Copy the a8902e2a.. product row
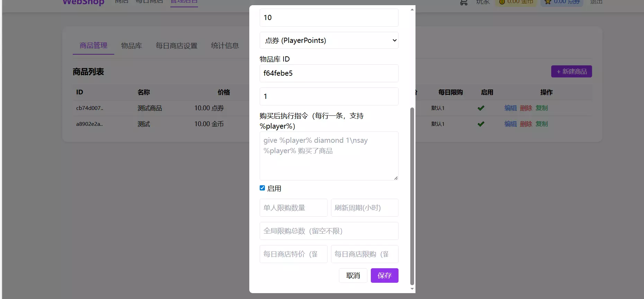 (x=542, y=124)
